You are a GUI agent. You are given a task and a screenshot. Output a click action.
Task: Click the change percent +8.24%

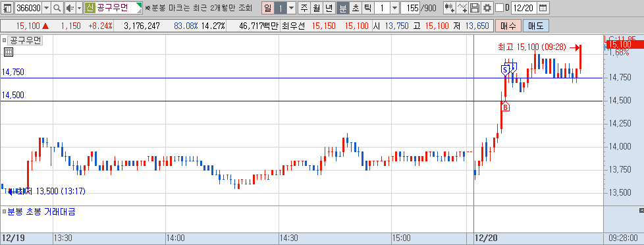point(100,26)
